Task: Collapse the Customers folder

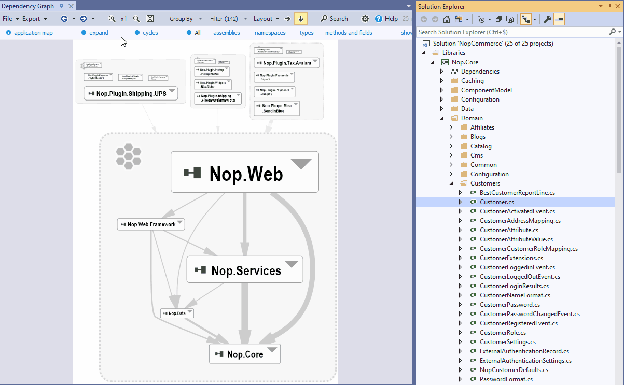Action: 451,183
